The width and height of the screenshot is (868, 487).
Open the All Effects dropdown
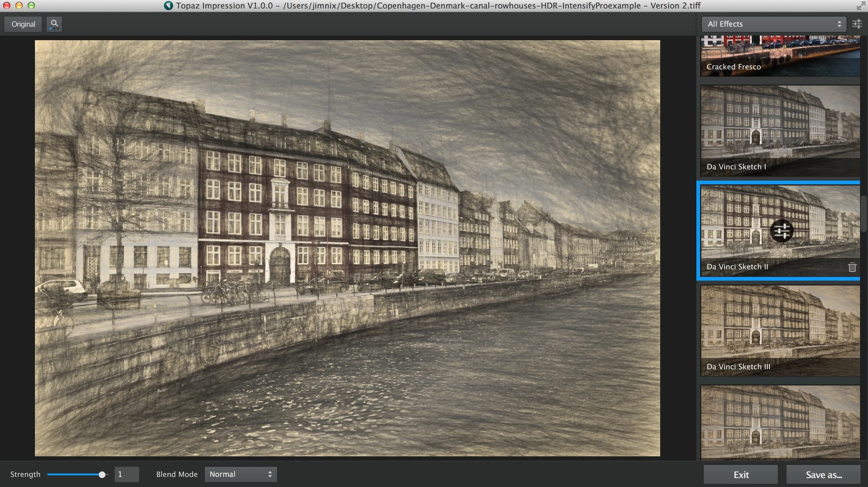[x=774, y=24]
